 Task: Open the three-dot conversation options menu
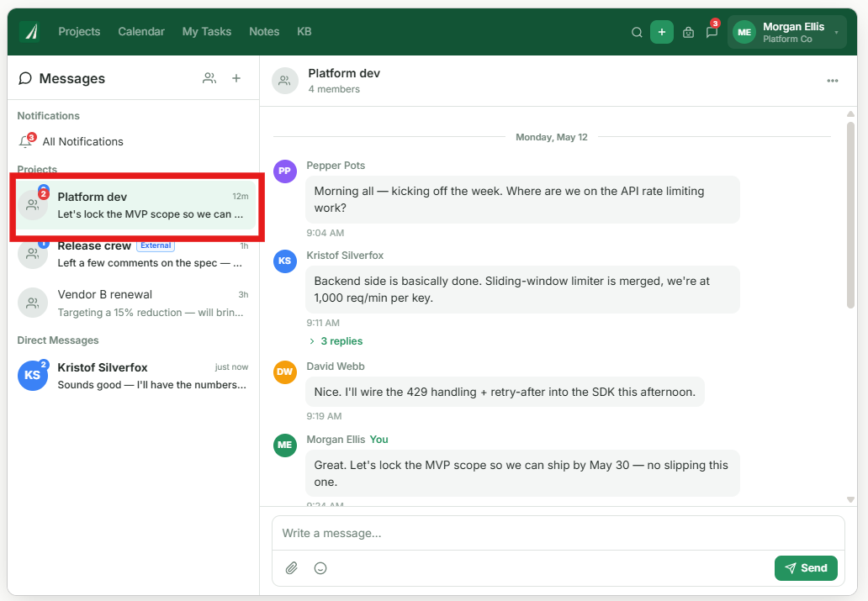pos(832,81)
